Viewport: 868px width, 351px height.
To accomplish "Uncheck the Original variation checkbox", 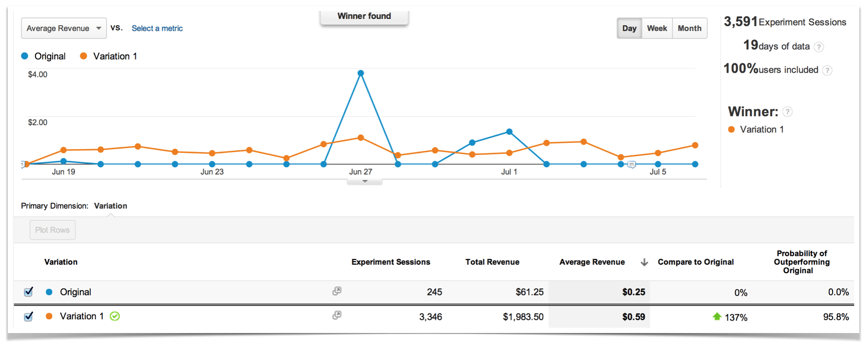I will 29,292.
